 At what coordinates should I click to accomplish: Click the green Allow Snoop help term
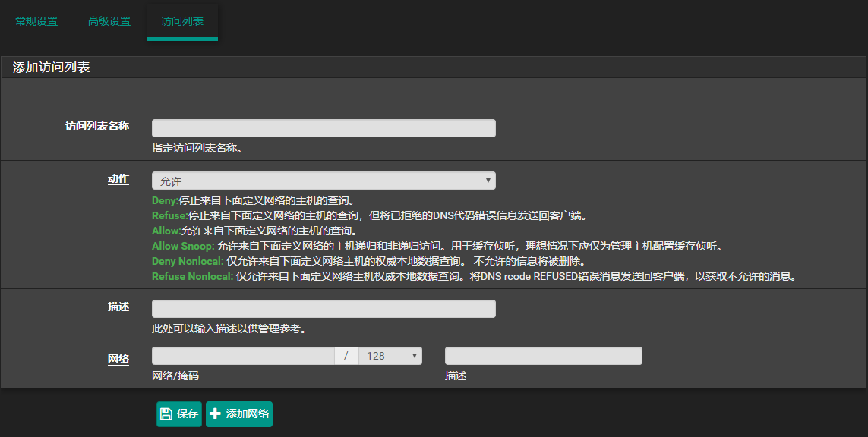coord(183,247)
